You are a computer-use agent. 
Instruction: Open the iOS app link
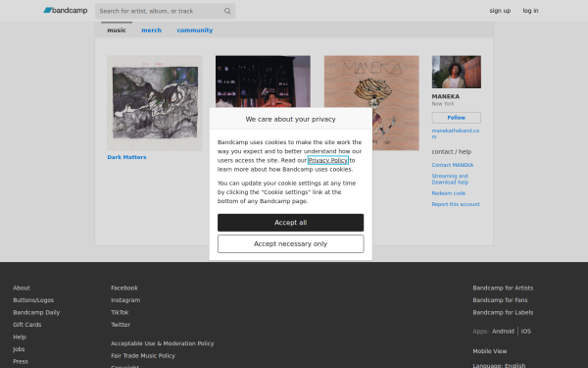[525, 332]
